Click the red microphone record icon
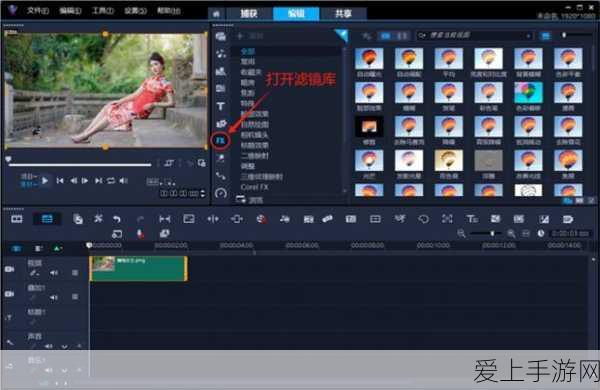The height and width of the screenshot is (390, 600). [x=140, y=233]
